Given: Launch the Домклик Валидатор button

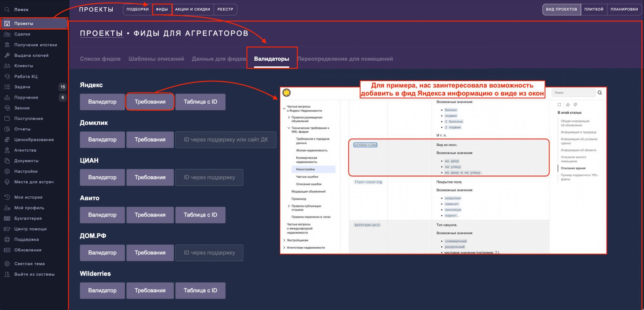Looking at the screenshot, I should [x=102, y=139].
